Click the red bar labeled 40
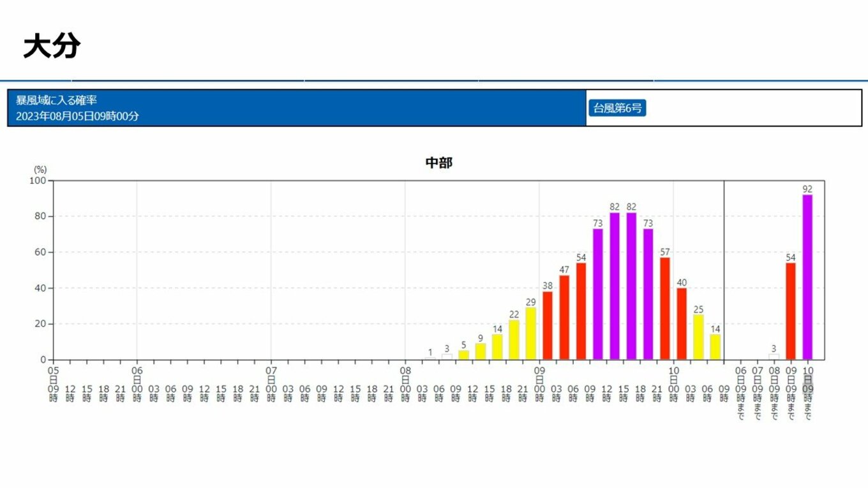 (x=682, y=323)
